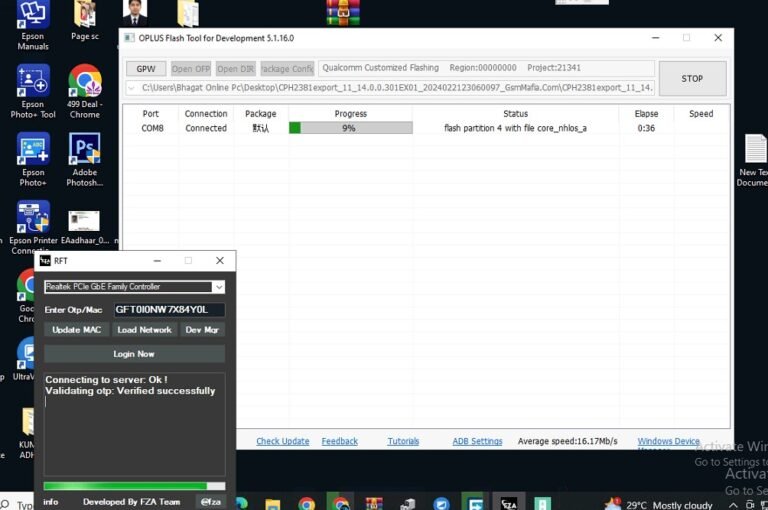Click 'flash partition 4 with file core_nhlos_a' status

click(515, 128)
